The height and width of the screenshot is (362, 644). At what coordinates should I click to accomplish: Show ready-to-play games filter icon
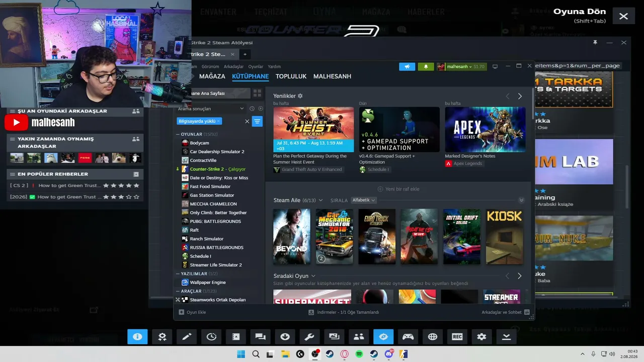point(261,109)
